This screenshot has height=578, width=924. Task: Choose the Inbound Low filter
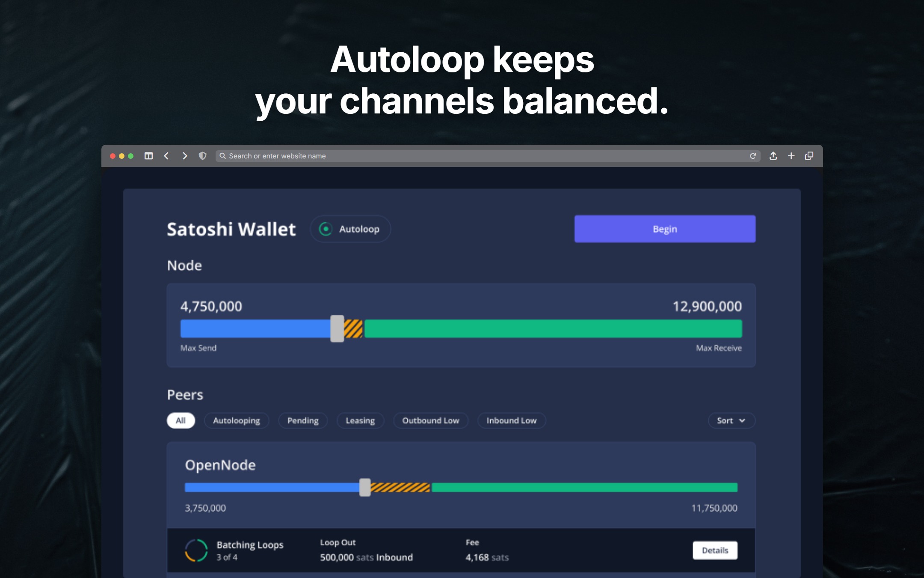coord(512,420)
